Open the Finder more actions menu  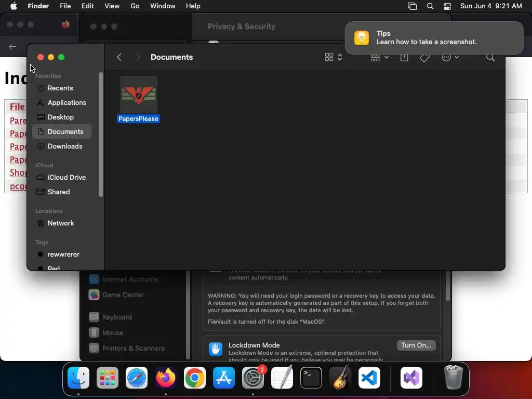point(450,57)
